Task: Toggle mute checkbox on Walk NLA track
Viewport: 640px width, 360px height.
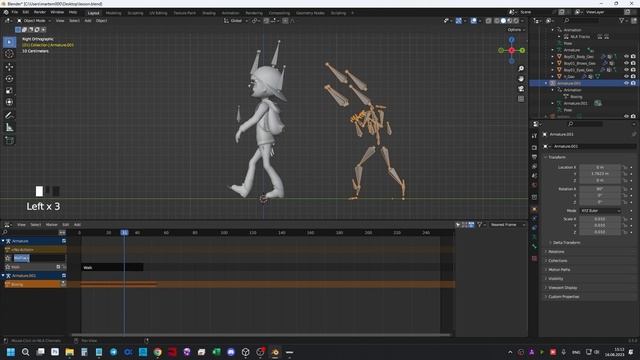Action: tap(58, 267)
